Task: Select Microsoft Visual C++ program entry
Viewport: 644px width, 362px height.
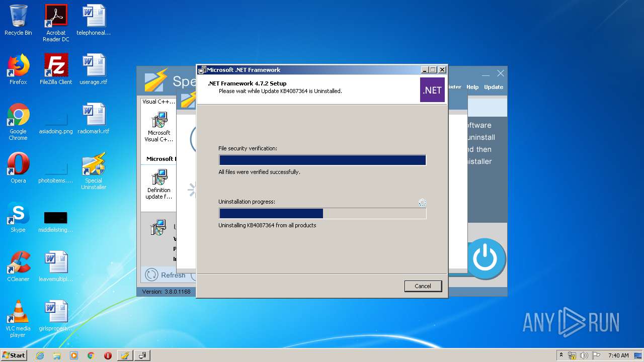Action: tap(159, 128)
